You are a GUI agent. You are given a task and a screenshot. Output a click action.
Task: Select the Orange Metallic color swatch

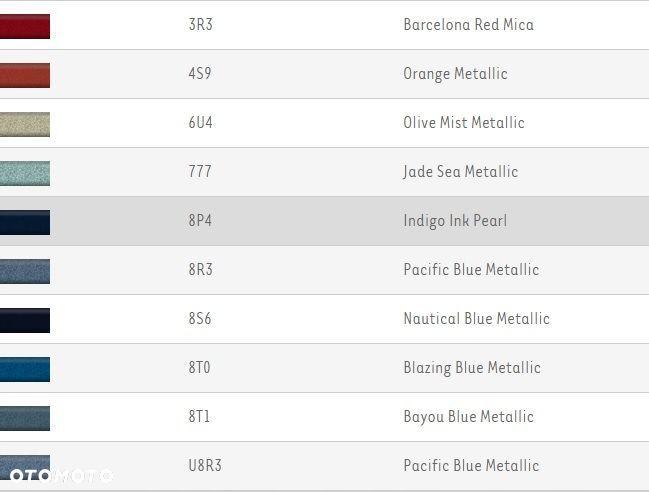[25, 75]
